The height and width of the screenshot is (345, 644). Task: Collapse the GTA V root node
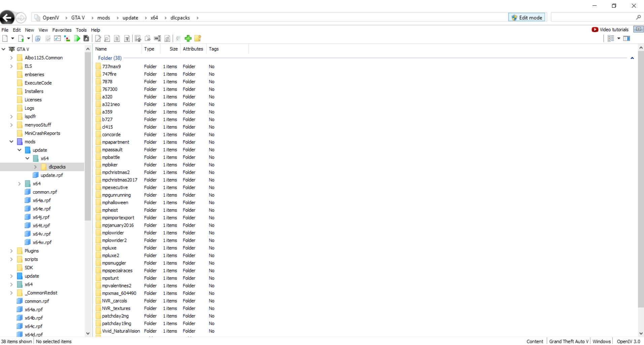(x=3, y=49)
